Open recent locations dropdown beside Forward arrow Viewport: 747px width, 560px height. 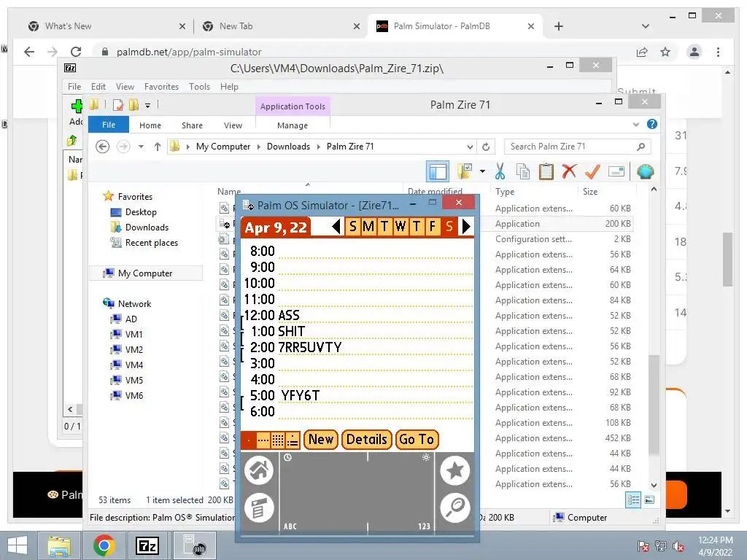pos(141,147)
